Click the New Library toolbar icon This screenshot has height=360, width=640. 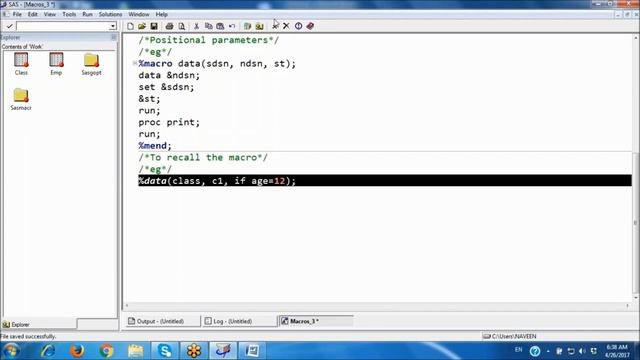click(247, 26)
